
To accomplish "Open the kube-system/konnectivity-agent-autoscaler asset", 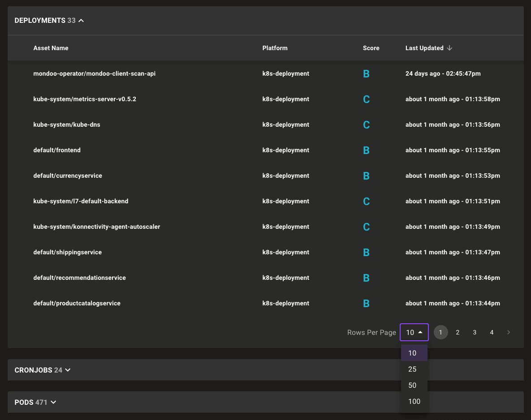I will coord(97,227).
